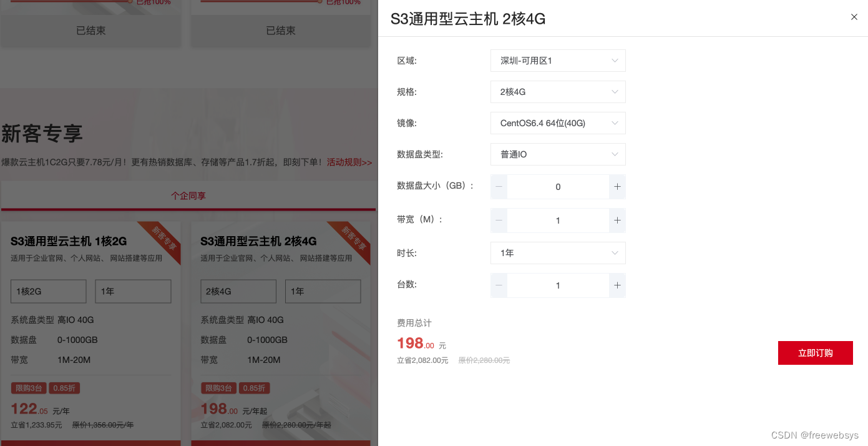Click the 198.00 元/年起 card price
Image resolution: width=868 pixels, height=446 pixels.
[x=233, y=410]
